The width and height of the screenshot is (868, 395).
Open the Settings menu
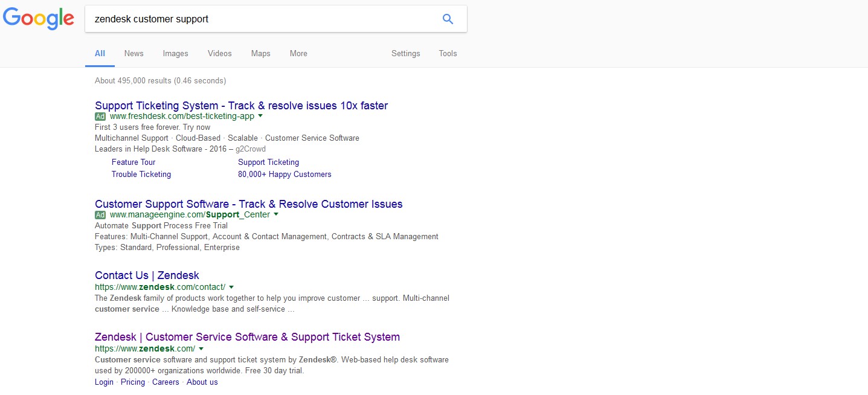click(x=405, y=53)
